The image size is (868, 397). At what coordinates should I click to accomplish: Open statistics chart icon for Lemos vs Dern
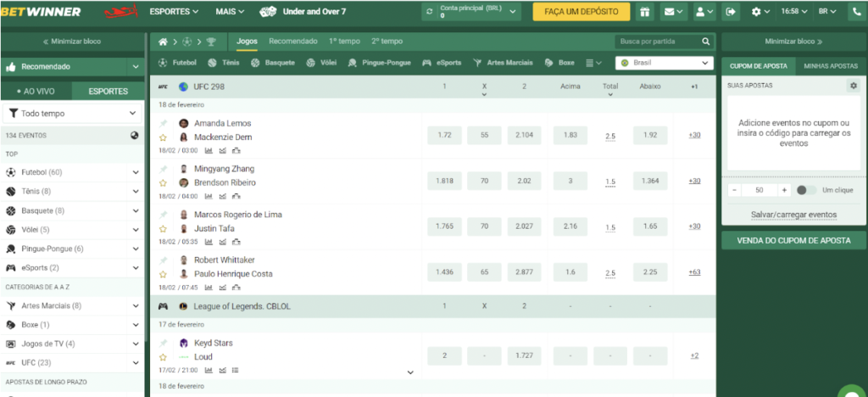[x=209, y=150]
